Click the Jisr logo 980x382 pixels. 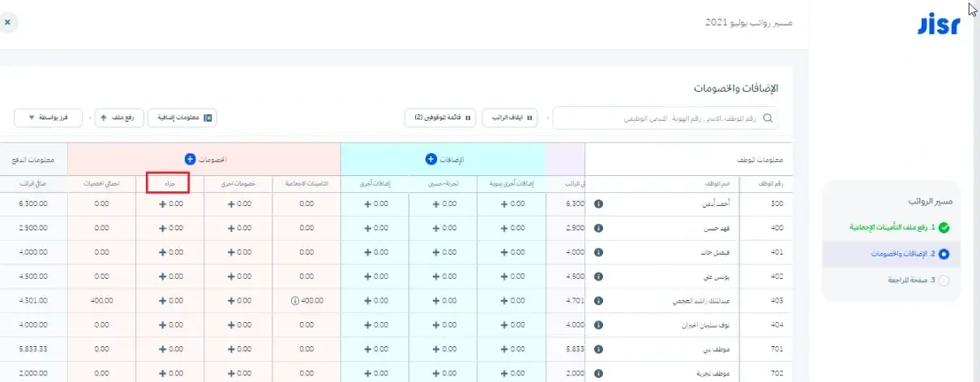coord(938,25)
